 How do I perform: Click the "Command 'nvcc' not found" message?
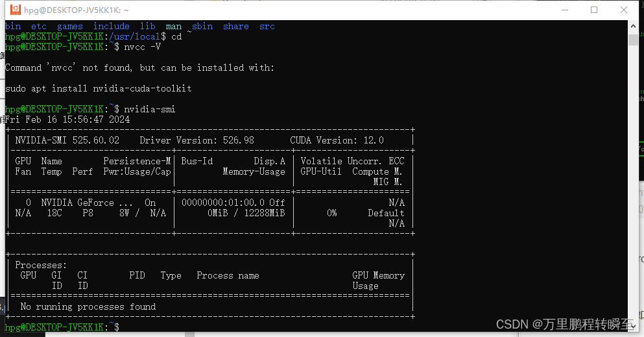click(139, 68)
